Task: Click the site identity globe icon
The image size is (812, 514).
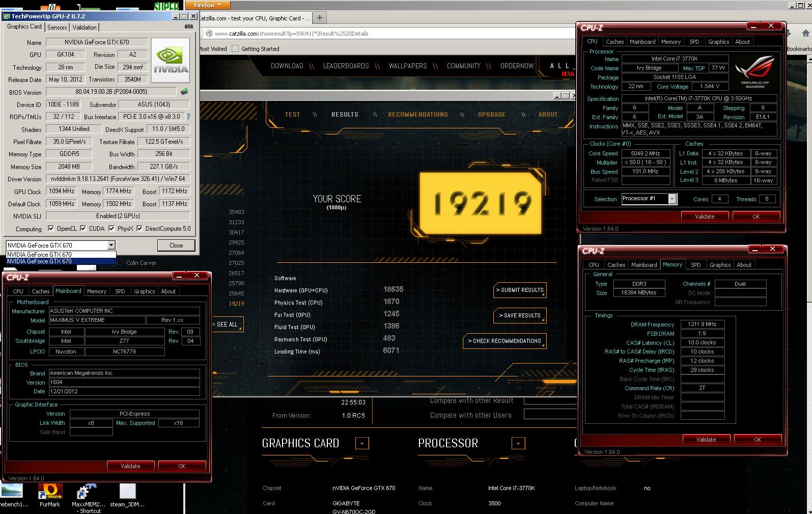Action: point(209,34)
